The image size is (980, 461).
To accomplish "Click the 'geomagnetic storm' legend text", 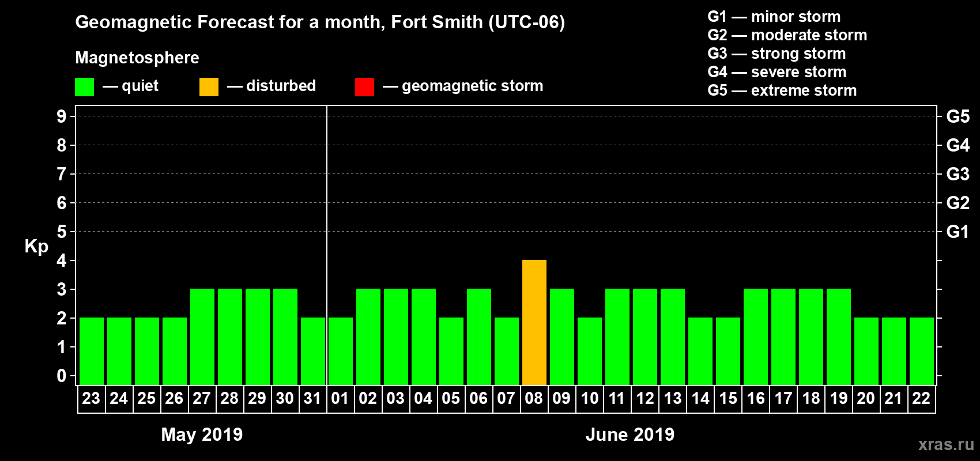I will pyautogui.click(x=473, y=86).
